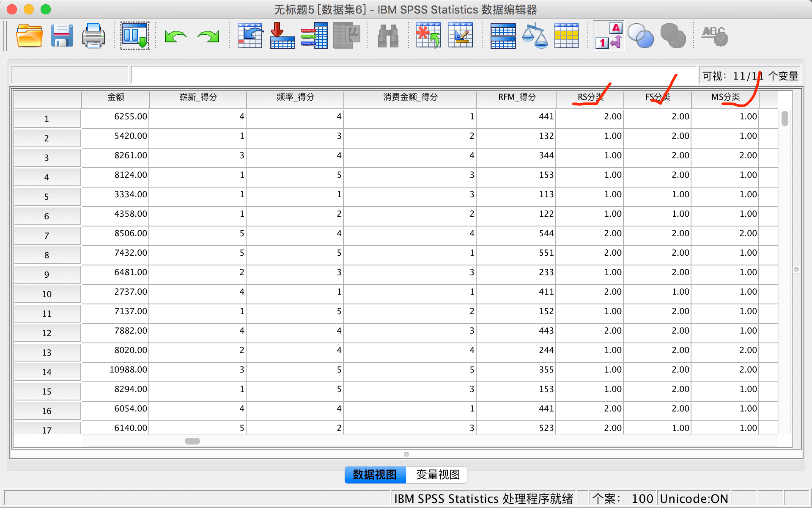Image resolution: width=812 pixels, height=508 pixels.
Task: Click RFM_得分 column header
Action: tap(516, 97)
